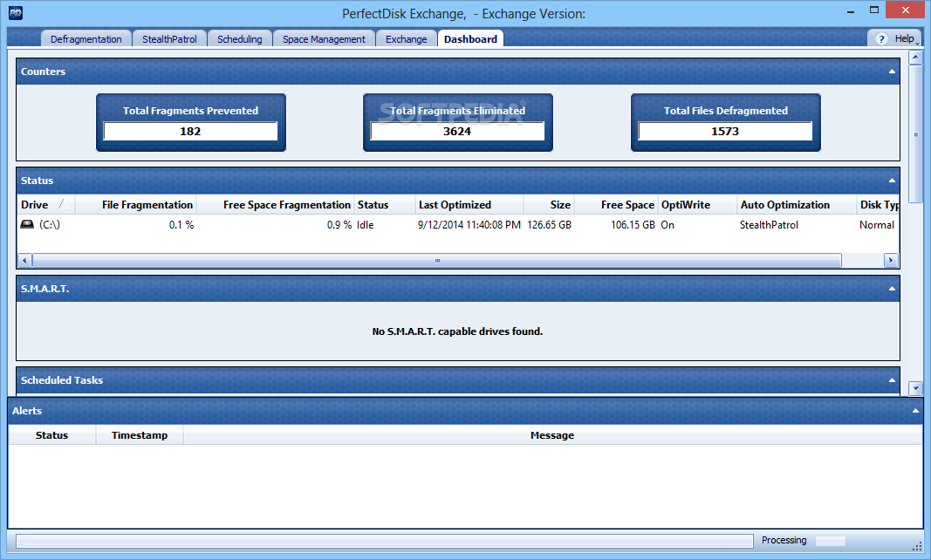Click the dashboard scroll down arrow
Screen dimensions: 931x560
point(915,388)
